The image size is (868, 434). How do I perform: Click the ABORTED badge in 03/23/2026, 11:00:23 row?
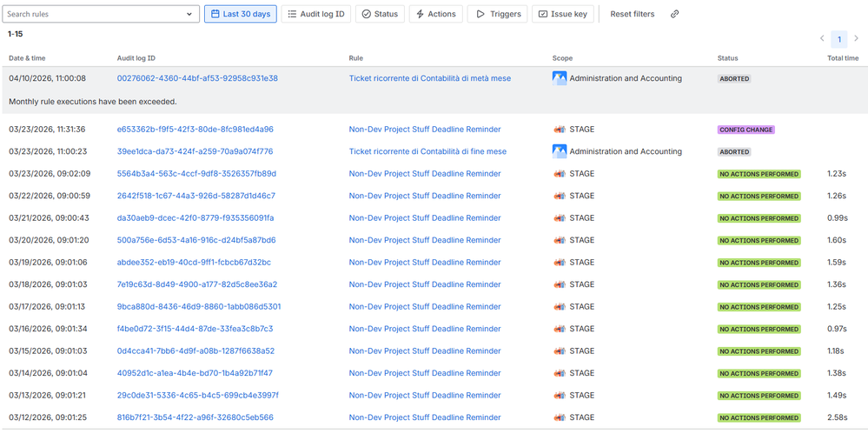tap(734, 152)
